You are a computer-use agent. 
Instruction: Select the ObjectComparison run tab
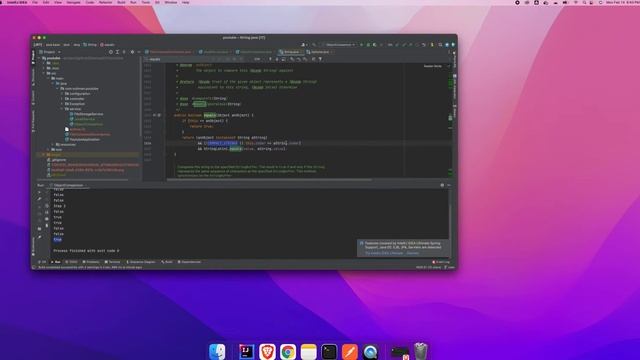pyautogui.click(x=68, y=185)
